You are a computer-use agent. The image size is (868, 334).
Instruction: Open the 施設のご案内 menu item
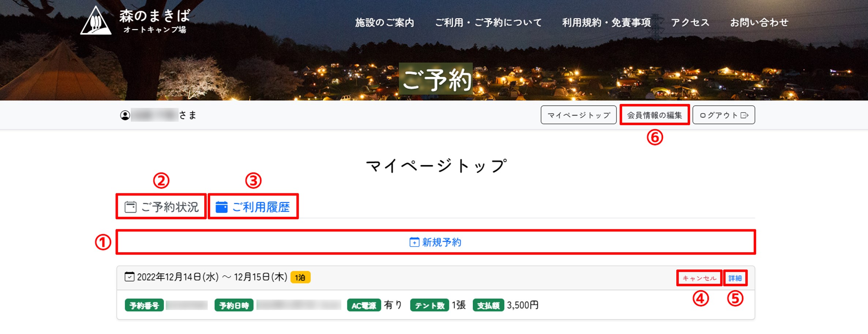coord(385,23)
